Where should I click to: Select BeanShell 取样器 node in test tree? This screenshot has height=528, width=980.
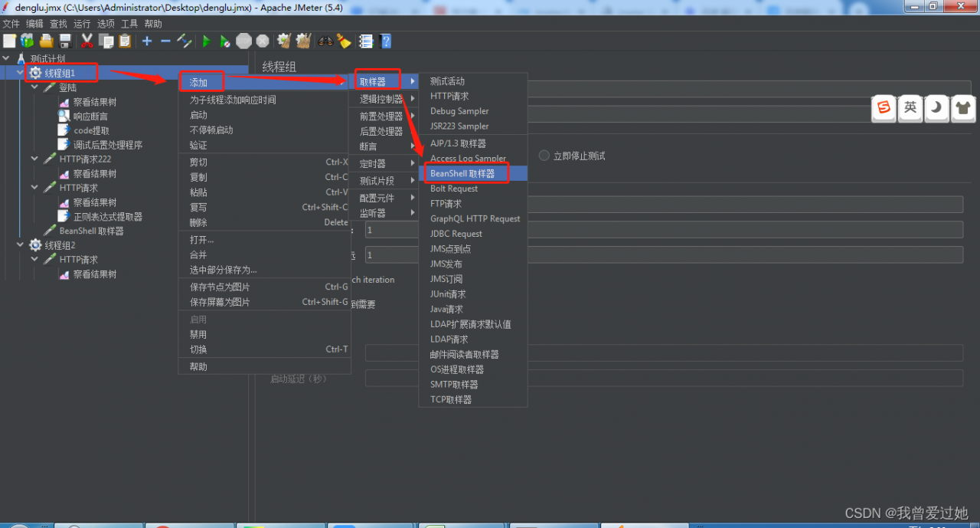[91, 231]
